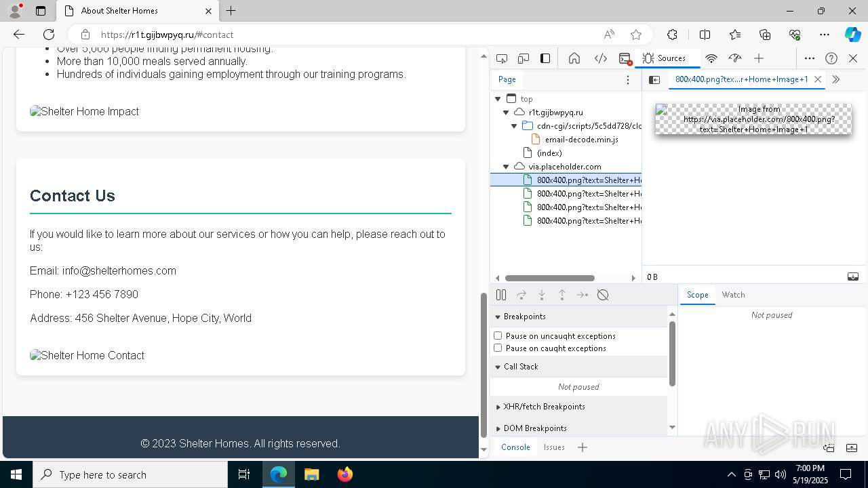
Task: Go back with browser back arrow
Action: 19,35
